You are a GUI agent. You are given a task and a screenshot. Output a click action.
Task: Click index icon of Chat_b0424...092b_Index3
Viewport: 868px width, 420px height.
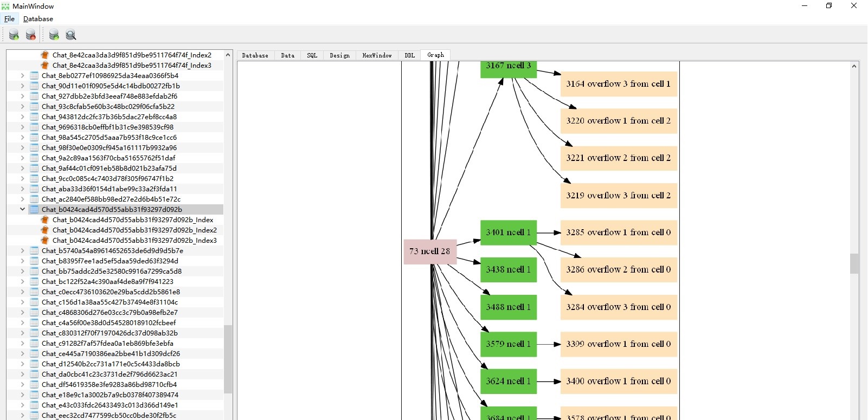tap(45, 240)
